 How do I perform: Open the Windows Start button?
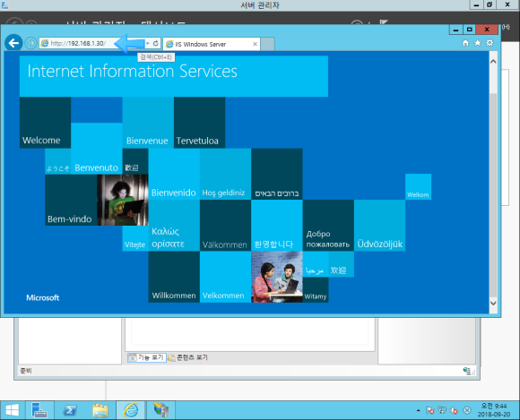(x=13, y=410)
